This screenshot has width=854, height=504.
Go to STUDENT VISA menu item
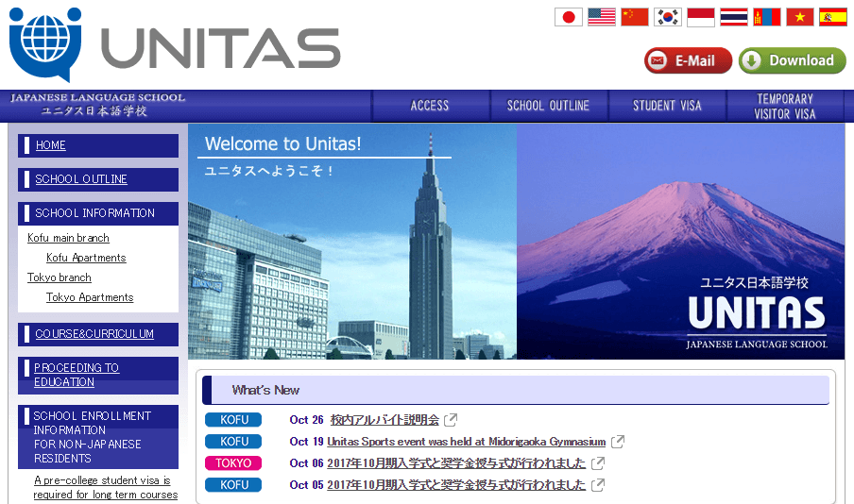pyautogui.click(x=667, y=106)
